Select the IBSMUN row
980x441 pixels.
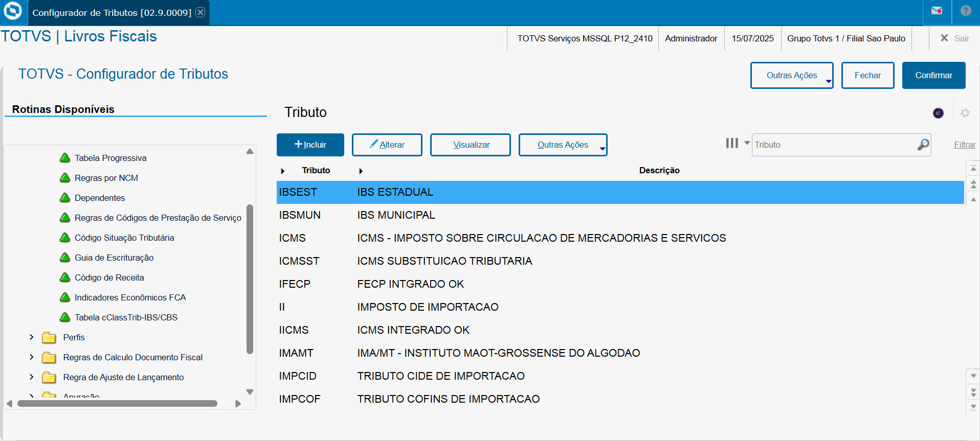pyautogui.click(x=620, y=215)
